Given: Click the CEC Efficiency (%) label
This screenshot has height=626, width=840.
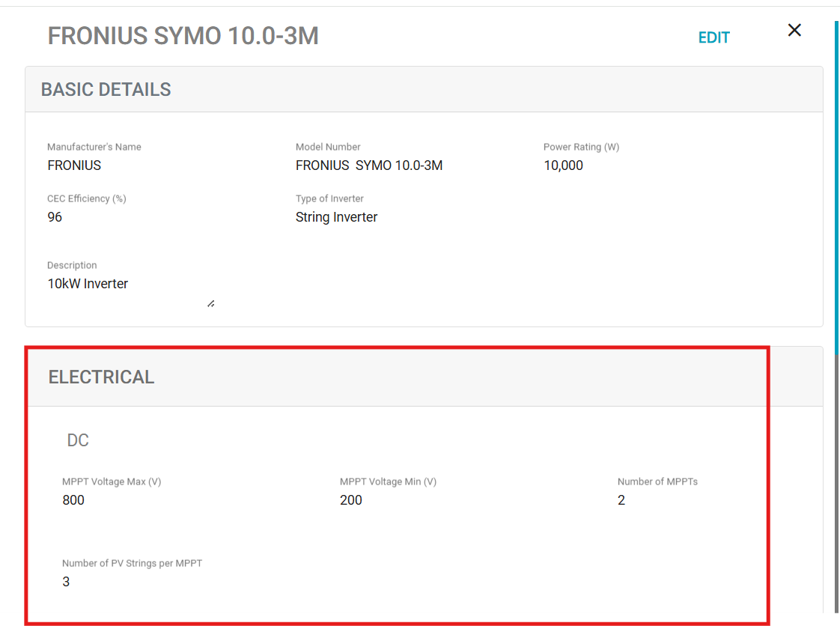Looking at the screenshot, I should coord(87,199).
